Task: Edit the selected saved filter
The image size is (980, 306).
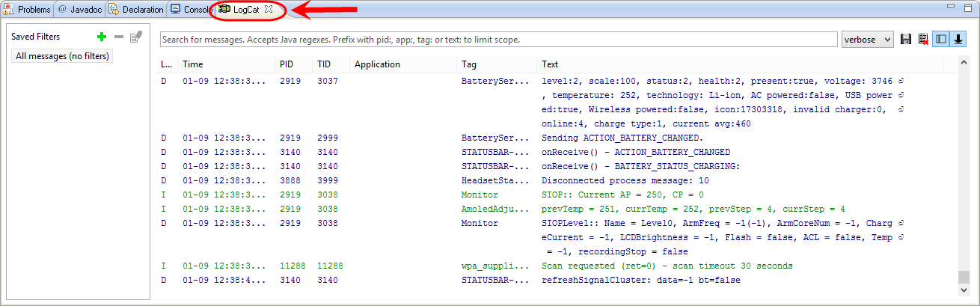Action: [x=135, y=37]
